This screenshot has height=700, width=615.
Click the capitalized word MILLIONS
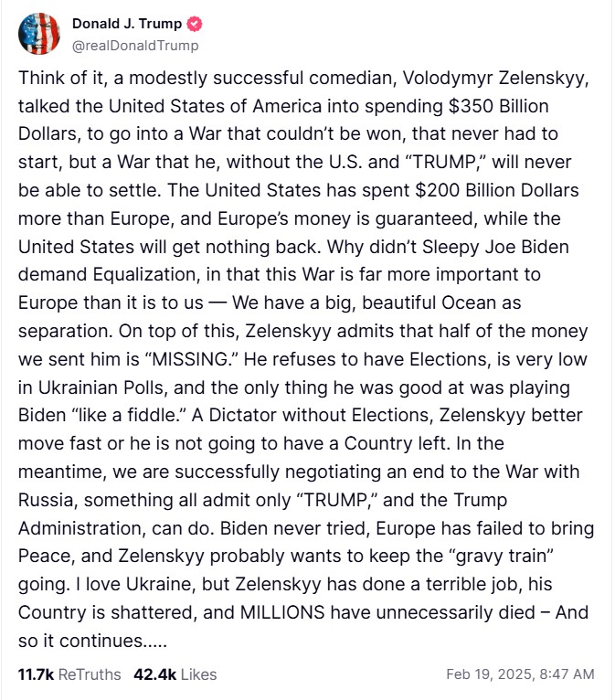point(282,612)
